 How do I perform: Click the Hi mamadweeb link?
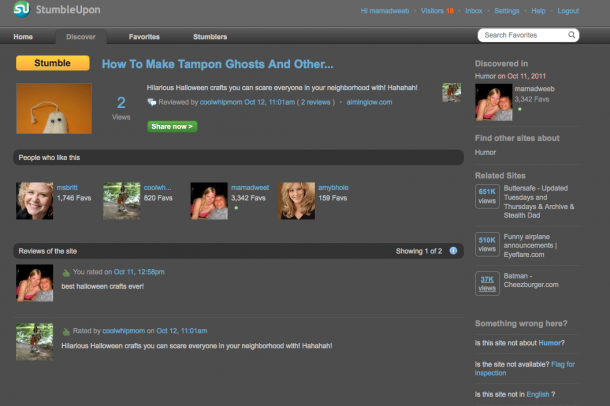[x=385, y=11]
